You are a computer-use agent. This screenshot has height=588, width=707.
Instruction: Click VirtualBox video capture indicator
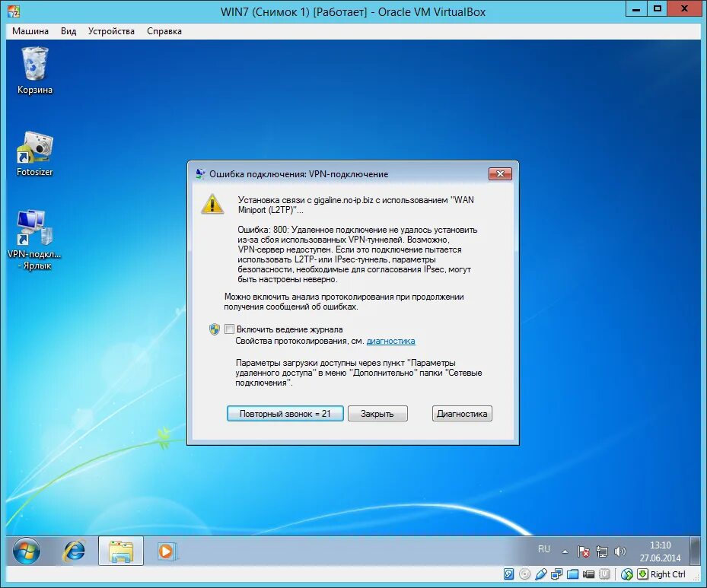click(588, 574)
